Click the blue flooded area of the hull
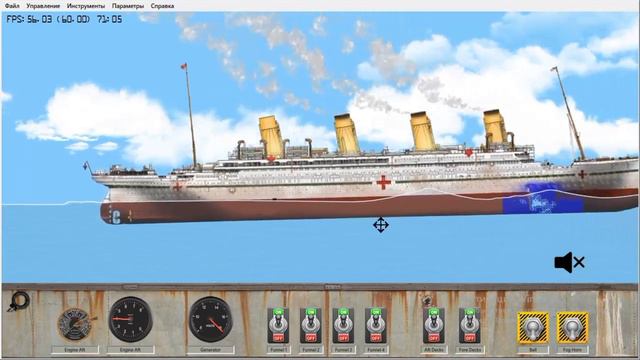 coord(542,199)
